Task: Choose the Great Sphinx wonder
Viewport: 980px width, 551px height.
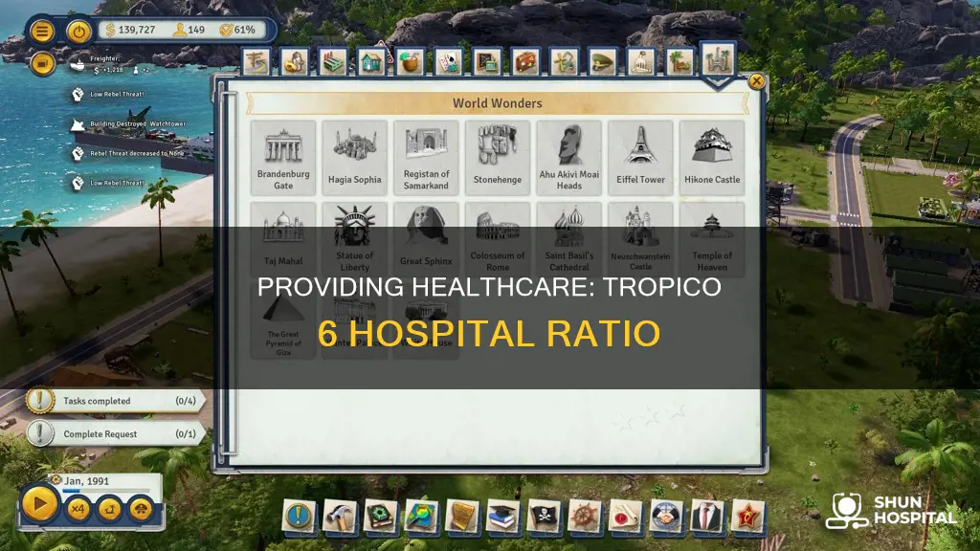Action: point(426,239)
